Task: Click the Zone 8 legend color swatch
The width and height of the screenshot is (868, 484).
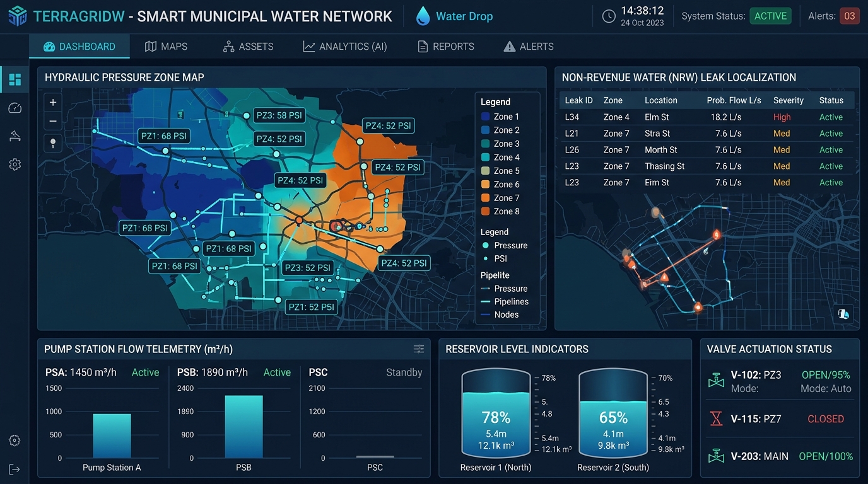Action: tap(485, 212)
